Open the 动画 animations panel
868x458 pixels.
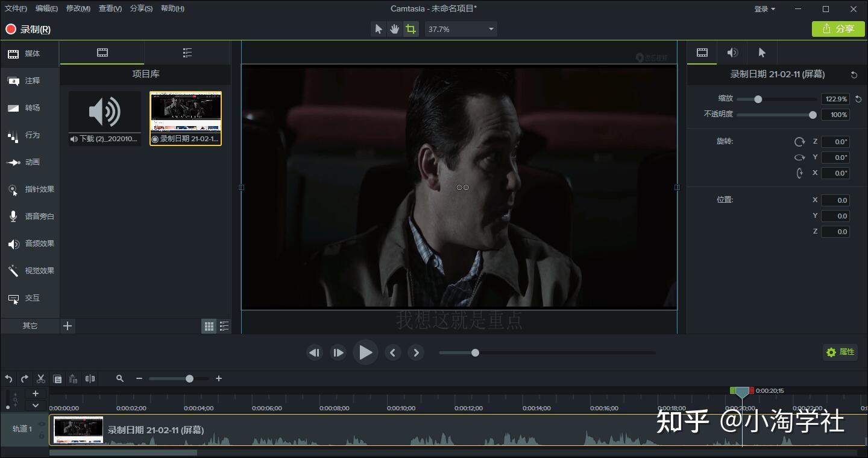(30, 162)
